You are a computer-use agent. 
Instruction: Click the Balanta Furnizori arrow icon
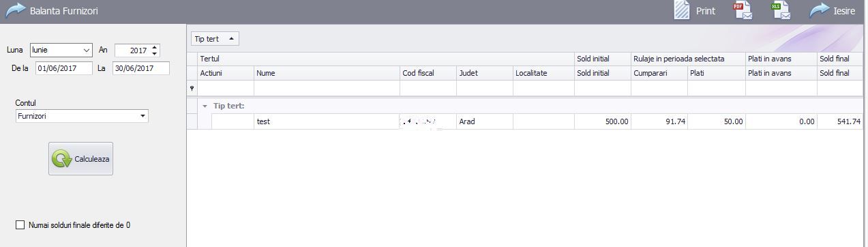(x=15, y=10)
